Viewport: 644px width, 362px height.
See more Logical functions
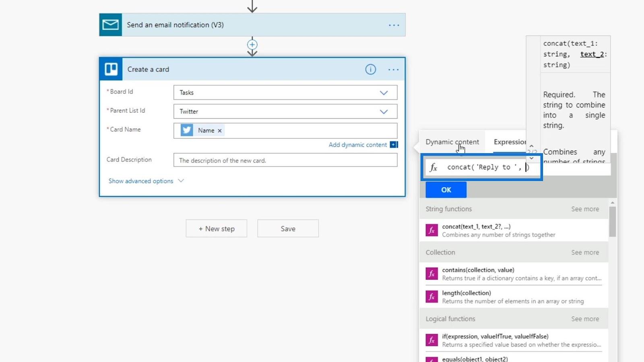coord(585,319)
